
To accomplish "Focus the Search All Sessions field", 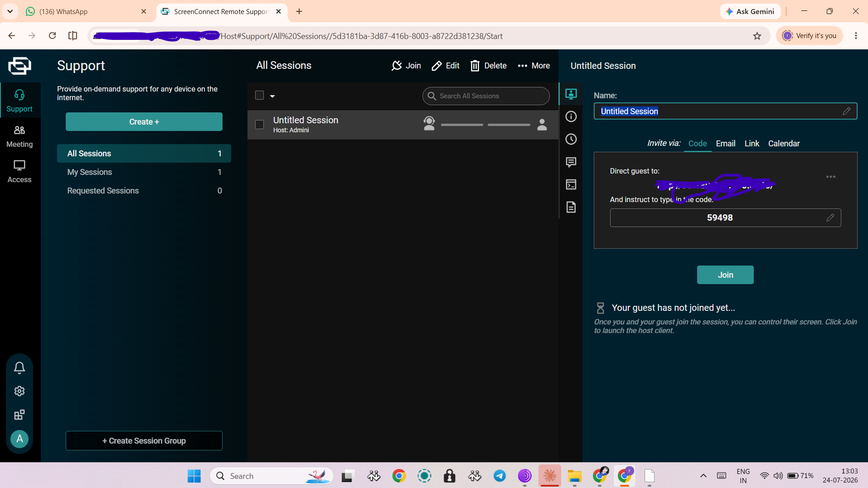I will coord(486,96).
